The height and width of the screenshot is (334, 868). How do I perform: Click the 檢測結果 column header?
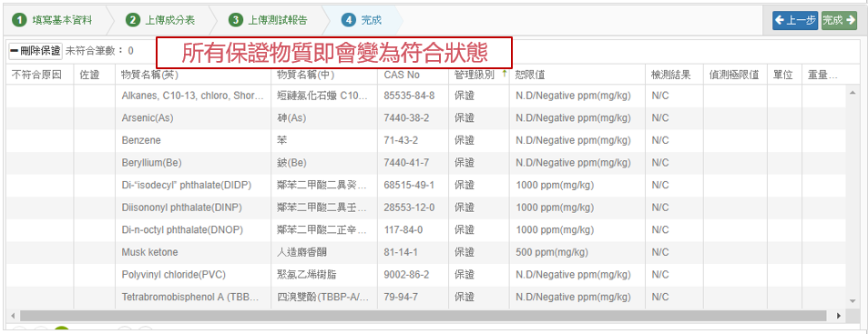[674, 76]
